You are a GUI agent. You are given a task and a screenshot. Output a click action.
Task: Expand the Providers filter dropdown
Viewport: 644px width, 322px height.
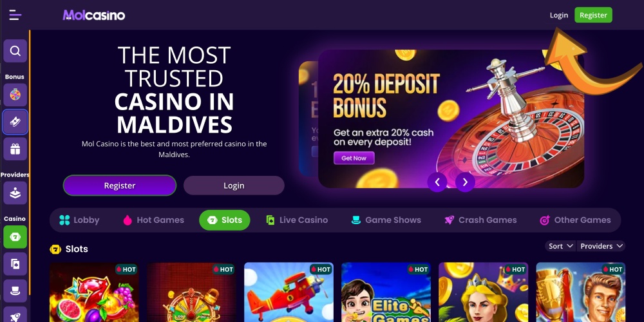click(601, 246)
